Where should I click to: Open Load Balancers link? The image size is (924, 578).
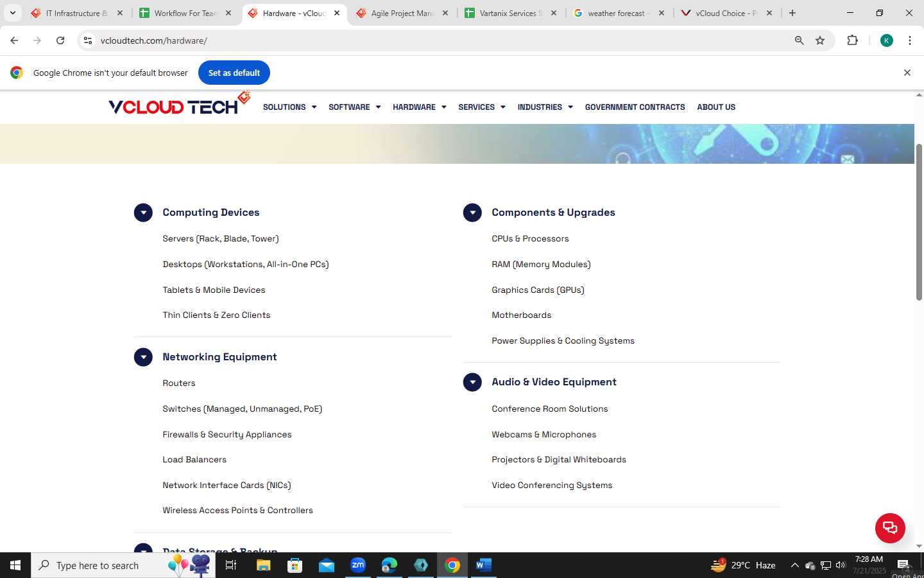click(194, 460)
